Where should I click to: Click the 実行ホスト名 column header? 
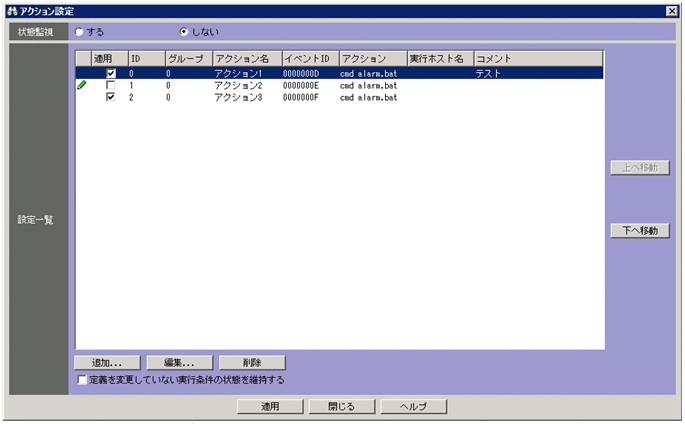[441, 59]
